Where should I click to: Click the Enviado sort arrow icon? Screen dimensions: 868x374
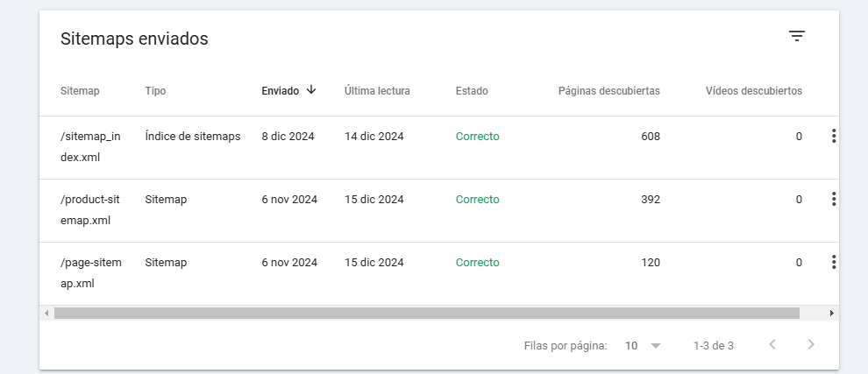311,90
